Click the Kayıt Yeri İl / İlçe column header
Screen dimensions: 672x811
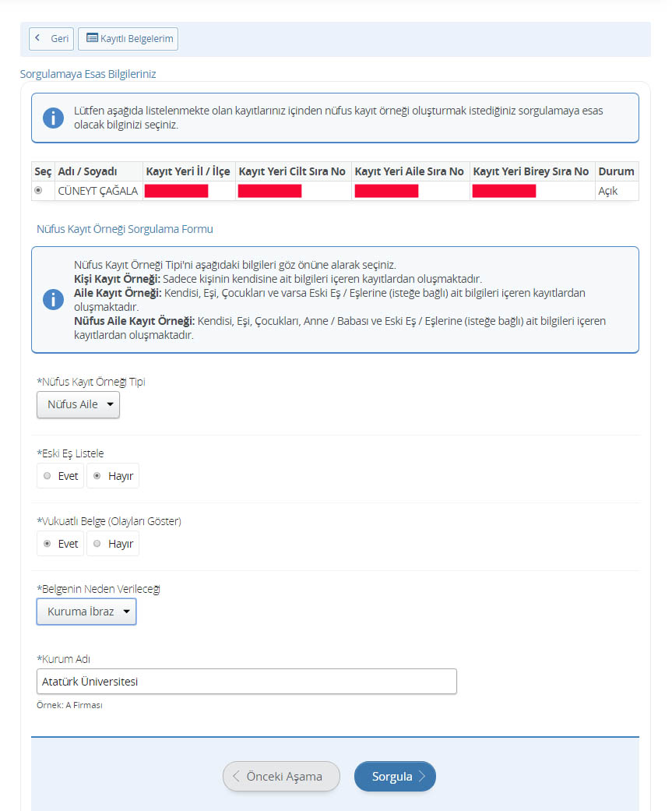(188, 171)
